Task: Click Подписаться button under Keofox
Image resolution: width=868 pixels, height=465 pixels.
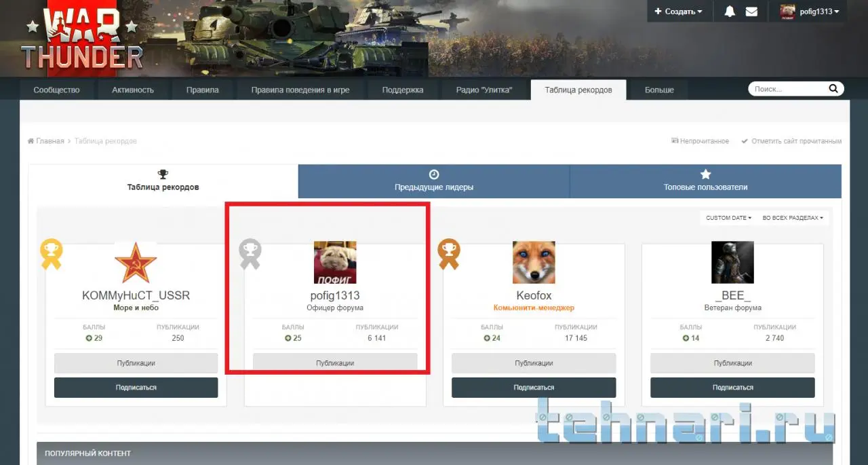Action: [534, 388]
